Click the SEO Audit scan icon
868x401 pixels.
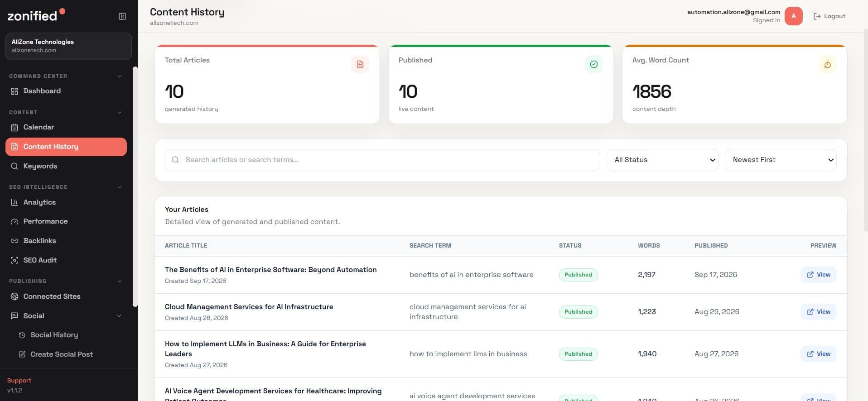pos(14,260)
